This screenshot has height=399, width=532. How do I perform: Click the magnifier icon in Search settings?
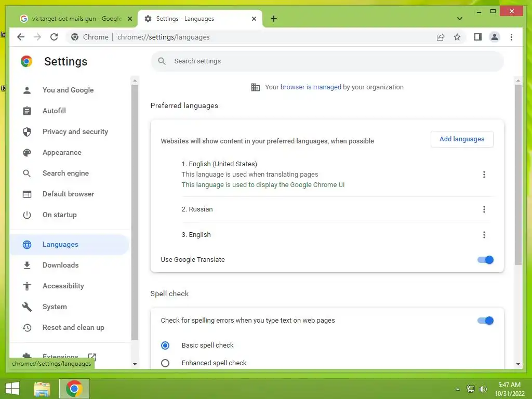pos(162,61)
